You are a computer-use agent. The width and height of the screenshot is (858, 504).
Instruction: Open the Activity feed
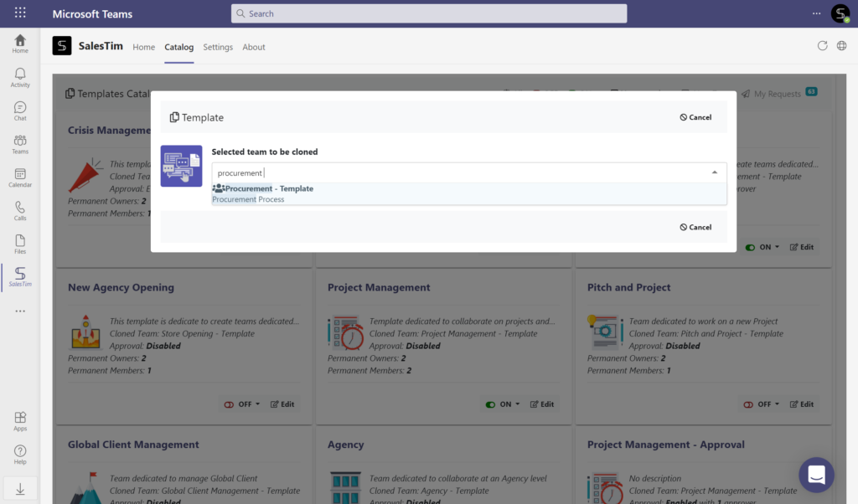(20, 77)
